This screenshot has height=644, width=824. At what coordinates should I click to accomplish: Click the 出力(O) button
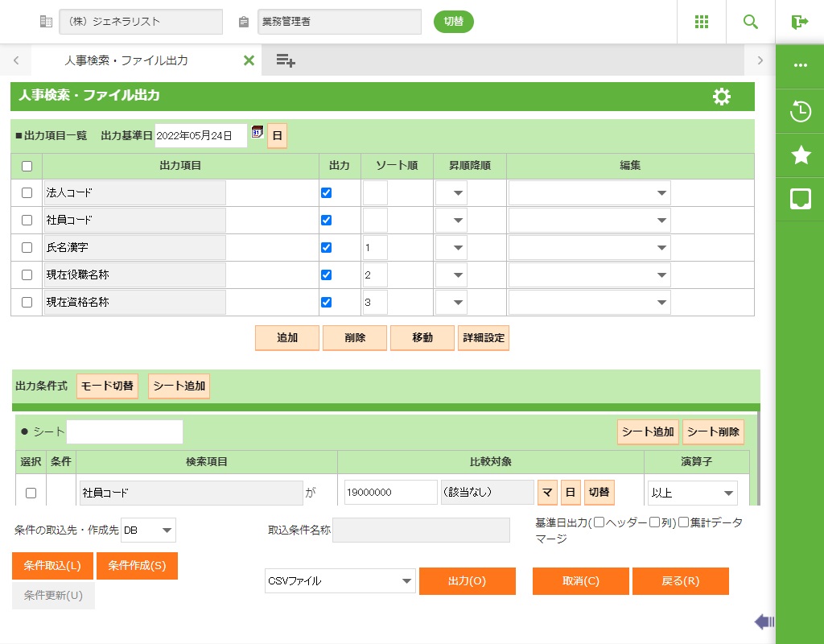(x=467, y=580)
